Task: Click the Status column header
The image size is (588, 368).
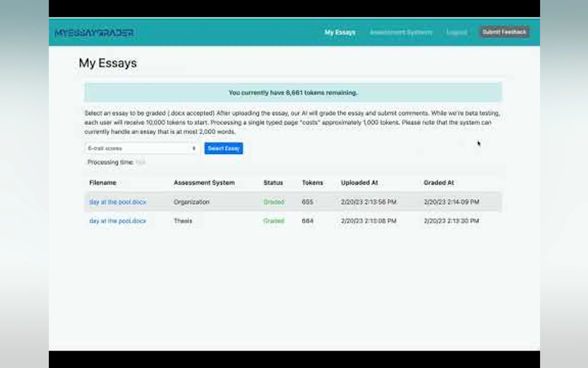Action: click(273, 183)
